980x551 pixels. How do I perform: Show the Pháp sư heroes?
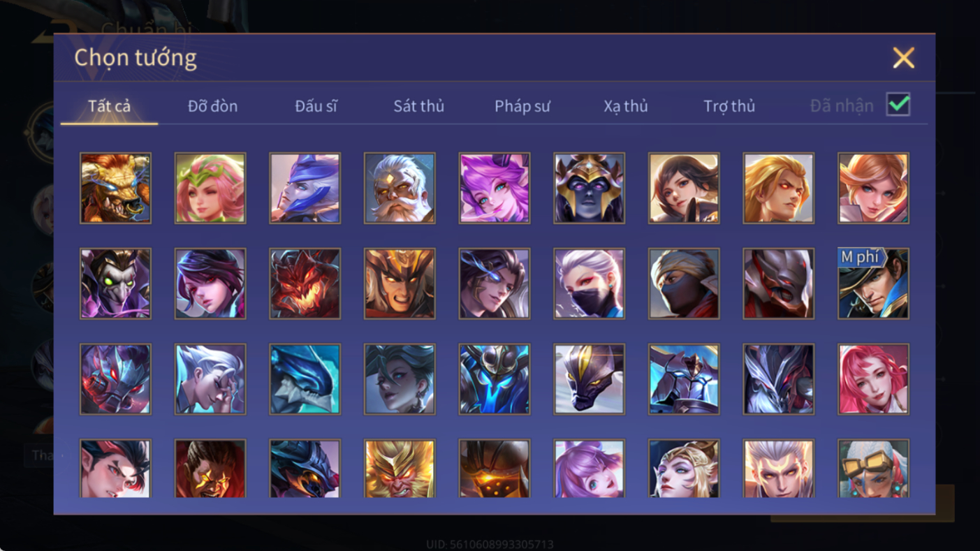coord(522,106)
